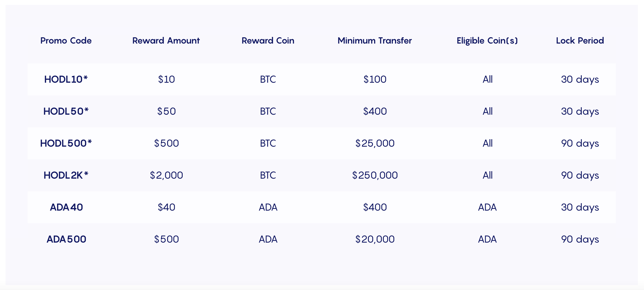The width and height of the screenshot is (644, 290).
Task: Click the ADA500 row's 90 days cell
Action: 580,239
